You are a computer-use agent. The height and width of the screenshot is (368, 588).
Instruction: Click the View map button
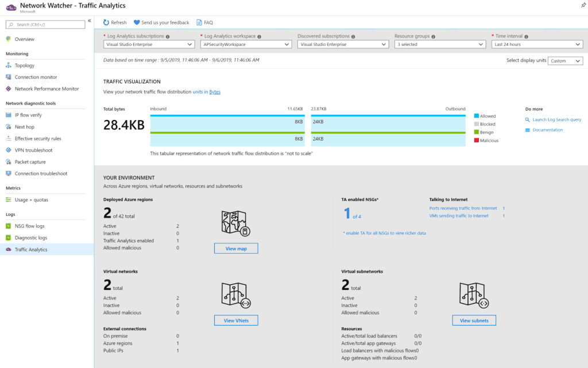236,249
